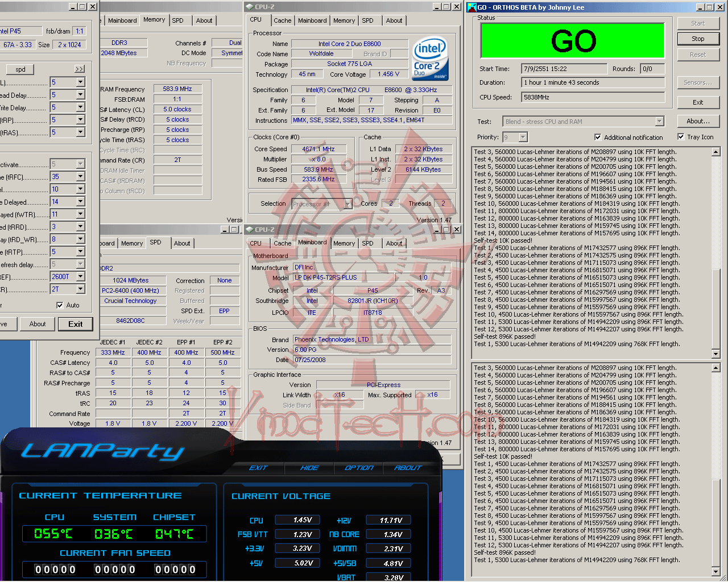
Task: Click the CPU temperature readout on LANParty
Action: 53,534
